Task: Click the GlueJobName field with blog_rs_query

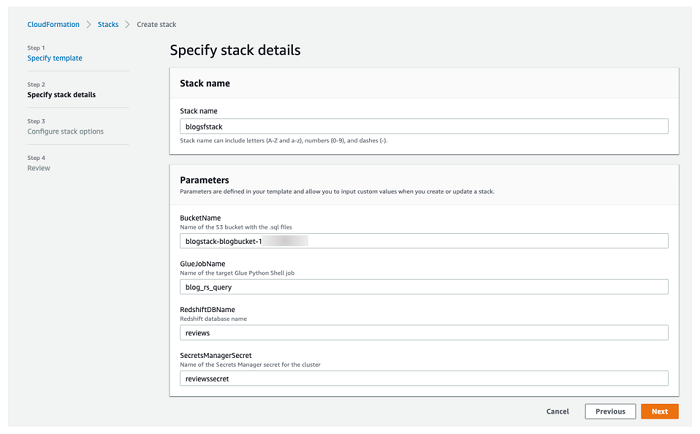Action: pos(423,287)
